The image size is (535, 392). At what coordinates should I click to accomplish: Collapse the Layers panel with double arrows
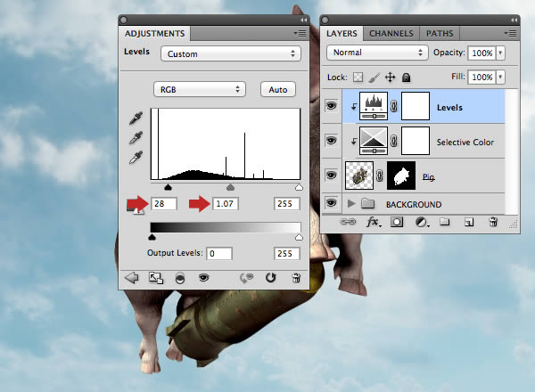click(514, 20)
